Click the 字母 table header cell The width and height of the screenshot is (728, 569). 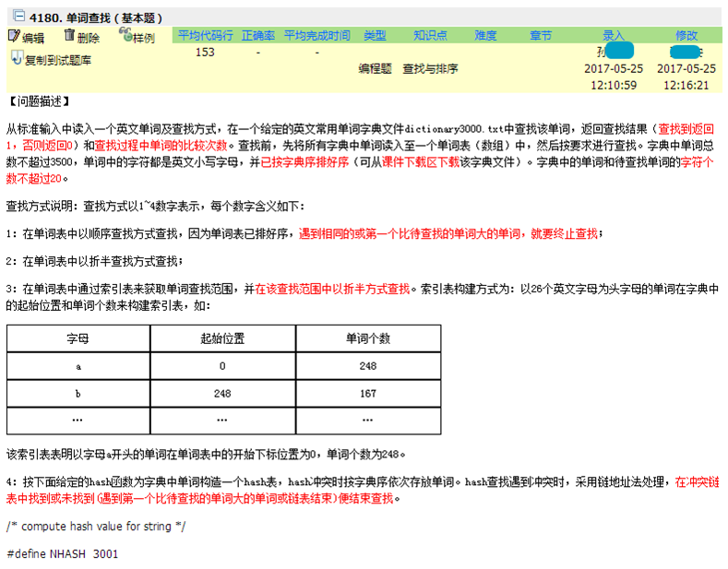pos(78,338)
